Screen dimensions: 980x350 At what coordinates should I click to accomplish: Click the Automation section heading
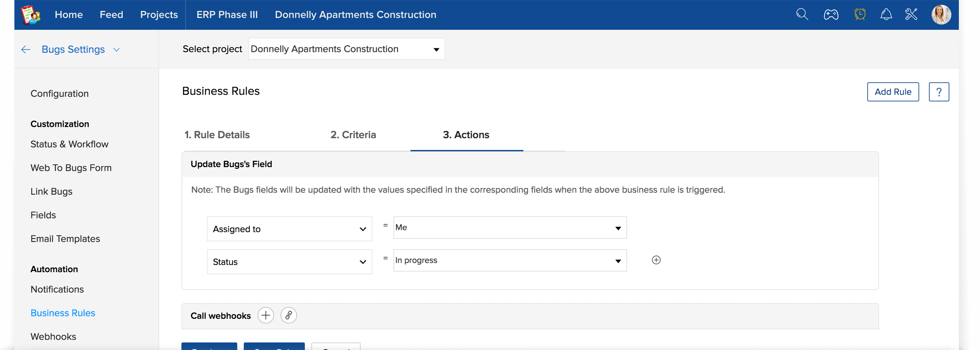[54, 269]
